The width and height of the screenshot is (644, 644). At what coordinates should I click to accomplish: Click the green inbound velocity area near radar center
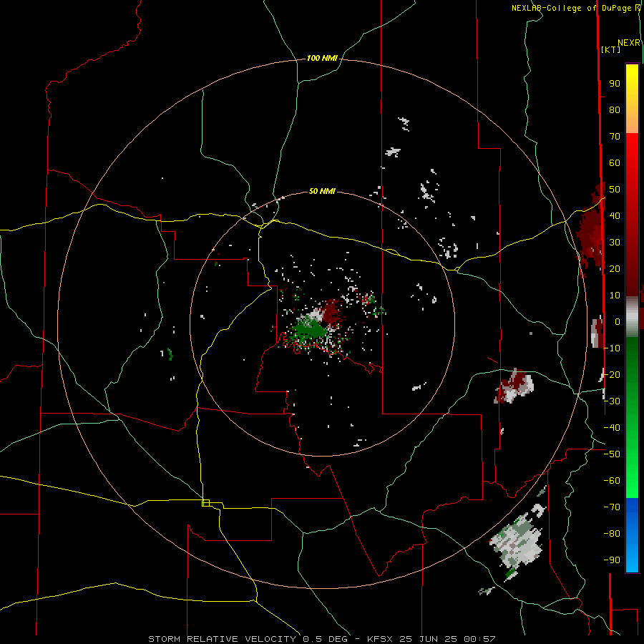(x=309, y=330)
